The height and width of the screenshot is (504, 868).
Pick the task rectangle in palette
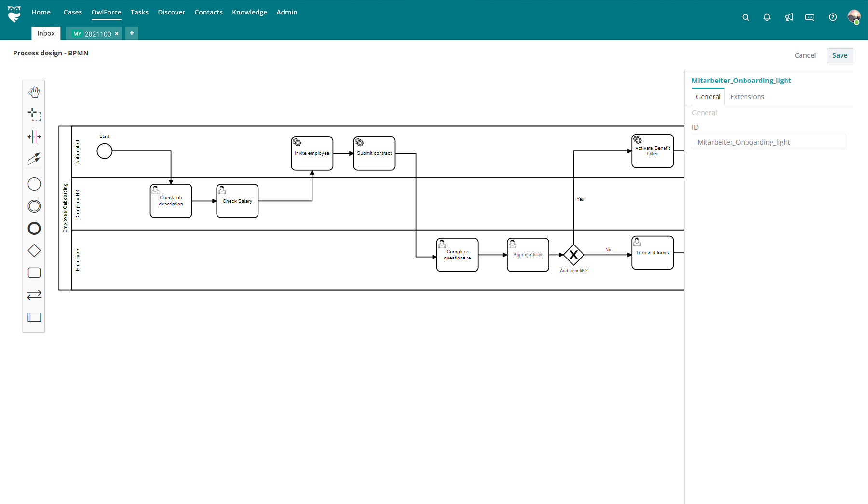[x=34, y=272]
